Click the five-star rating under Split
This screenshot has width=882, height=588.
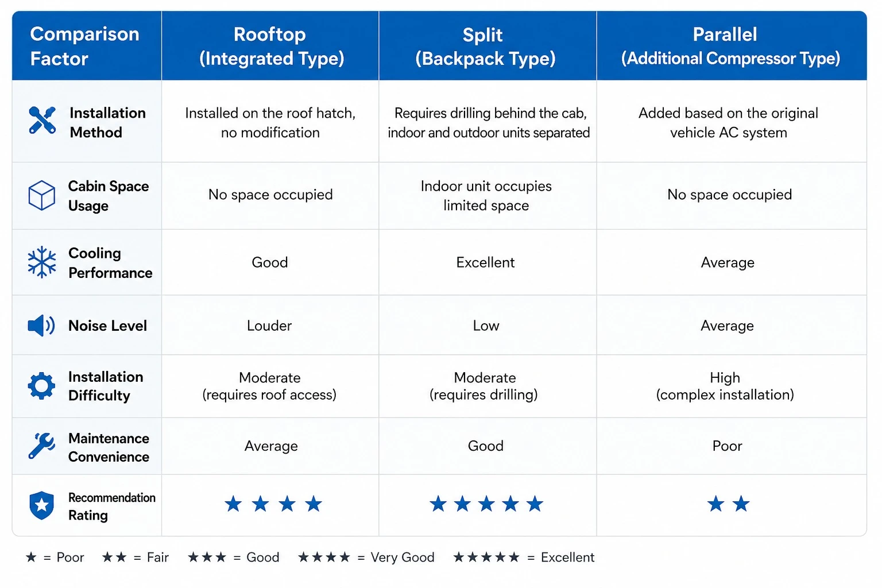pyautogui.click(x=486, y=504)
